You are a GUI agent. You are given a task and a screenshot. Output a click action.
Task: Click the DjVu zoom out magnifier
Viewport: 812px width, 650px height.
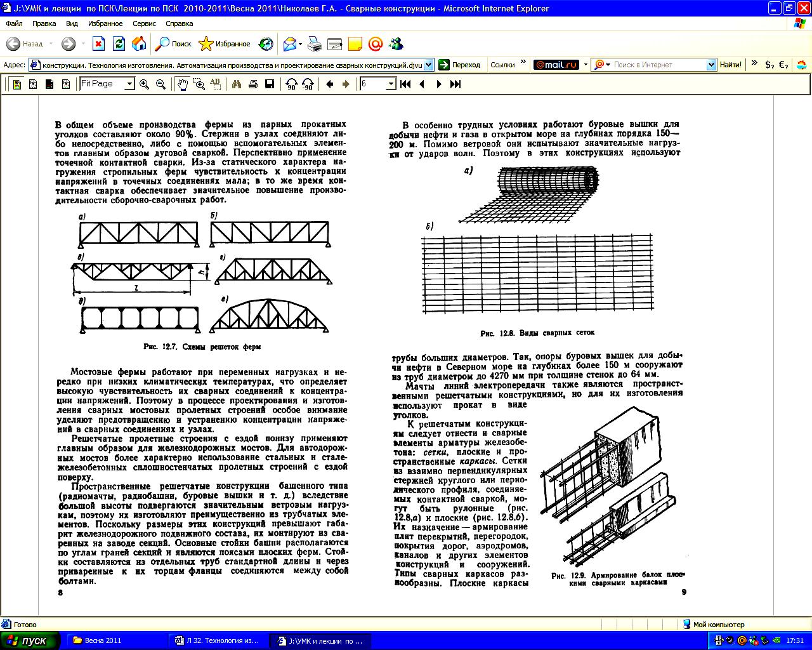click(161, 84)
